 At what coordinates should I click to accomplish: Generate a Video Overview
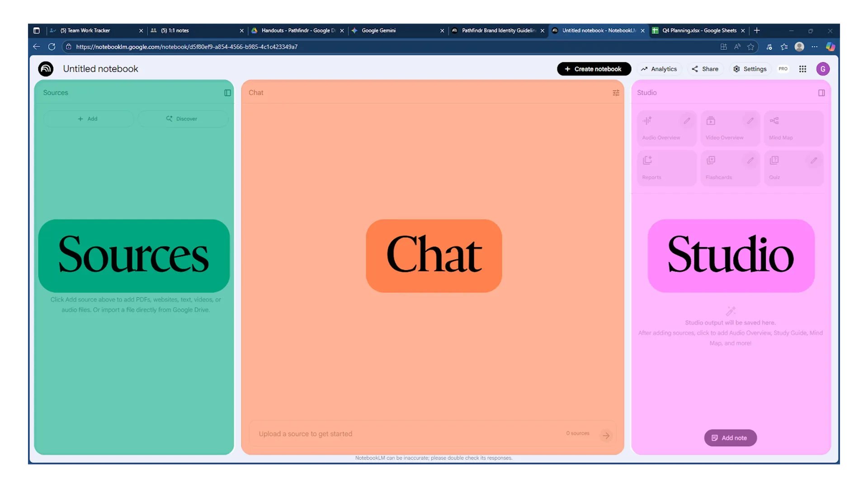point(729,128)
